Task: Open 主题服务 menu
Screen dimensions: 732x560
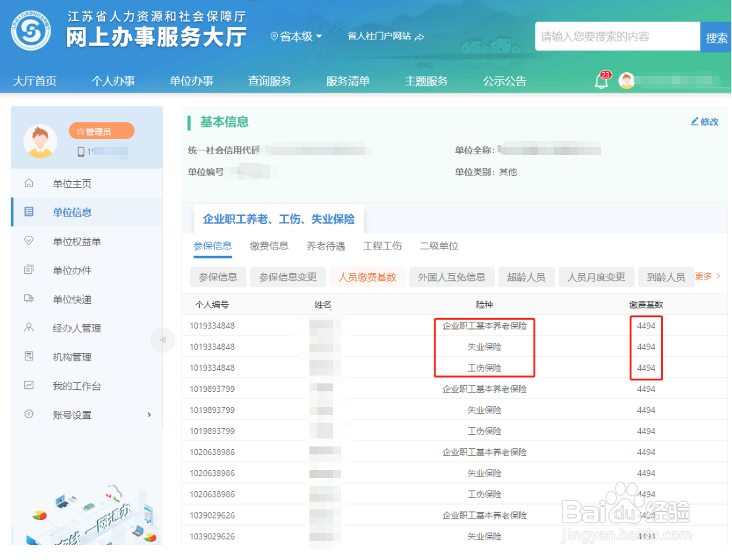Action: (x=426, y=81)
